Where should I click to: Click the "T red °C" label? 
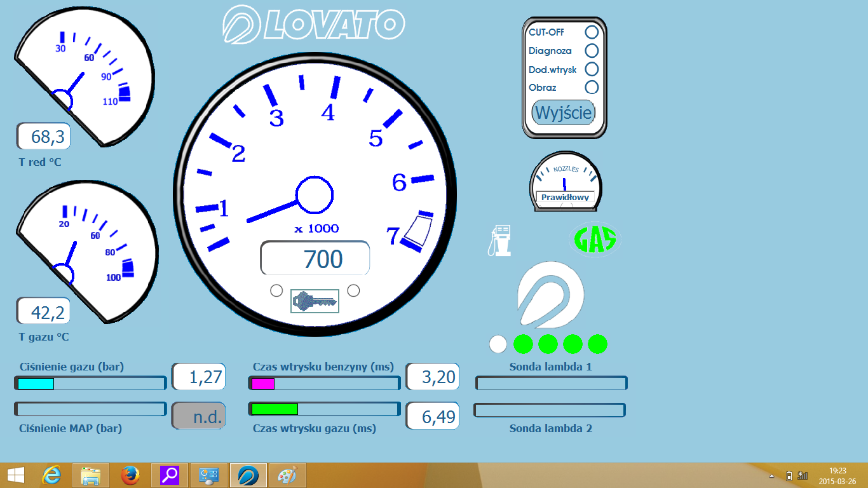point(40,163)
